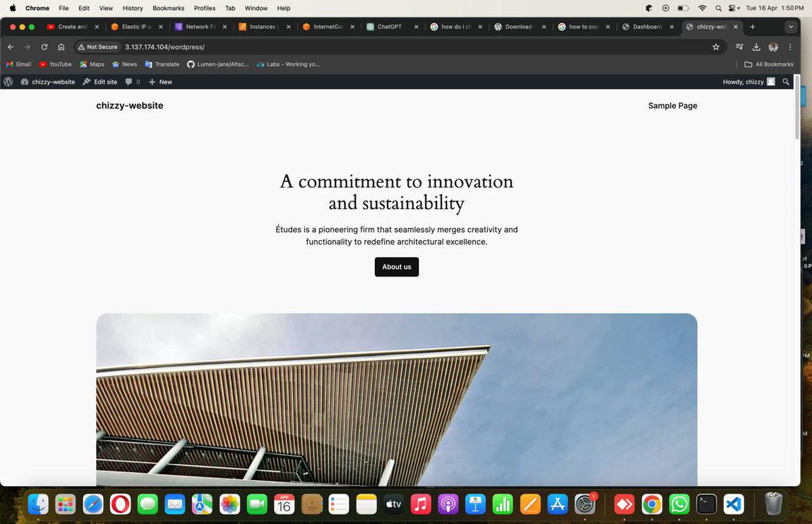The width and height of the screenshot is (812, 524).
Task: Open the App Store in the dock
Action: coord(557,504)
